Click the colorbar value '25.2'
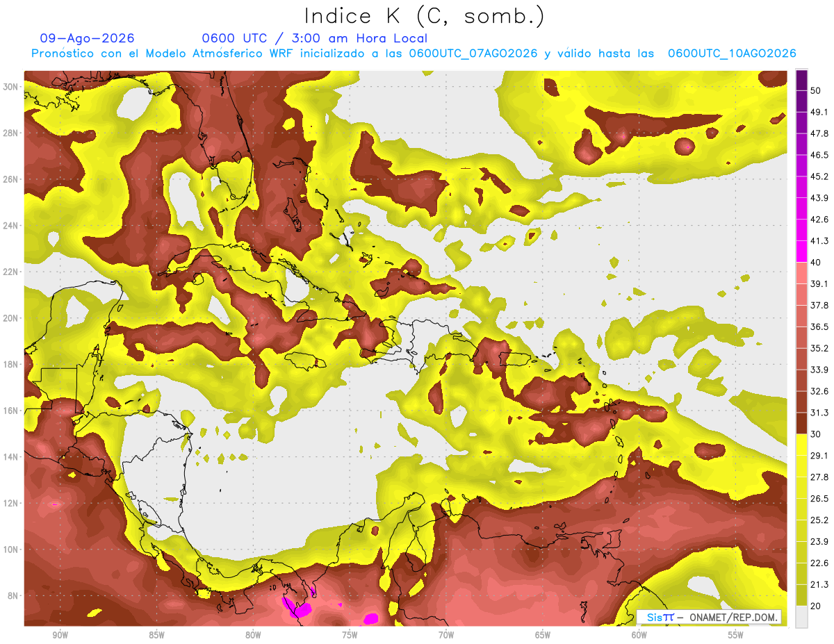This screenshot has height=644, width=834. click(x=819, y=520)
